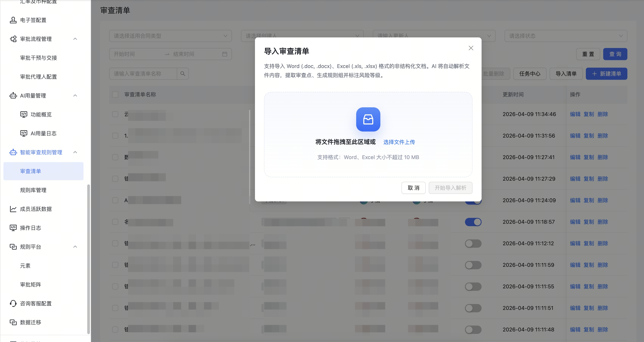Click 编辑 in row 11:34:46
Viewport: 644px width, 342px height.
575,114
